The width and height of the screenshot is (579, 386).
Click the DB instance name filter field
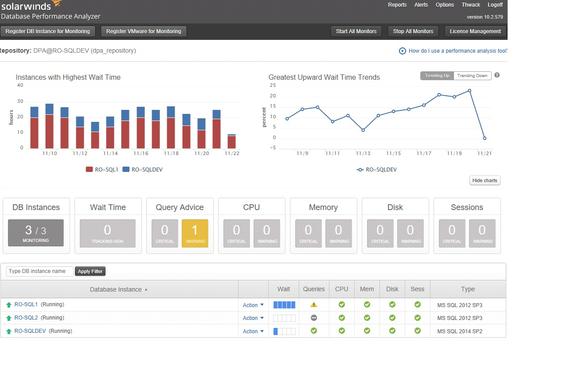point(39,271)
